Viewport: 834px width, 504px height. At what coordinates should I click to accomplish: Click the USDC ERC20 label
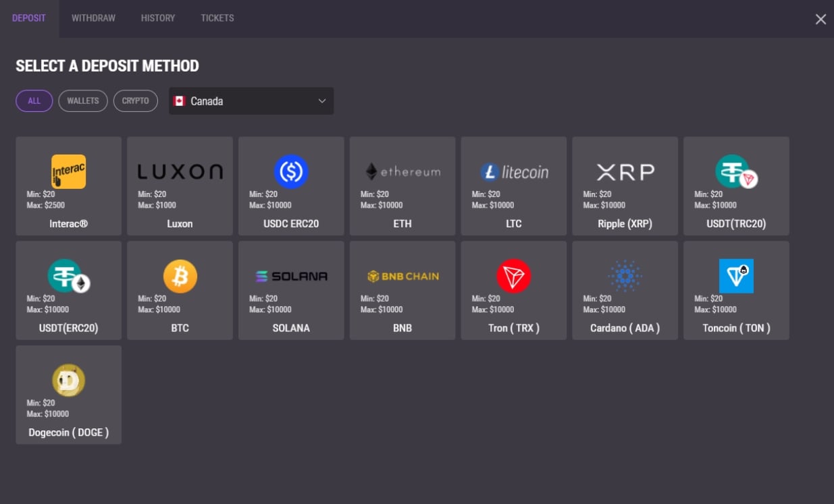(291, 223)
